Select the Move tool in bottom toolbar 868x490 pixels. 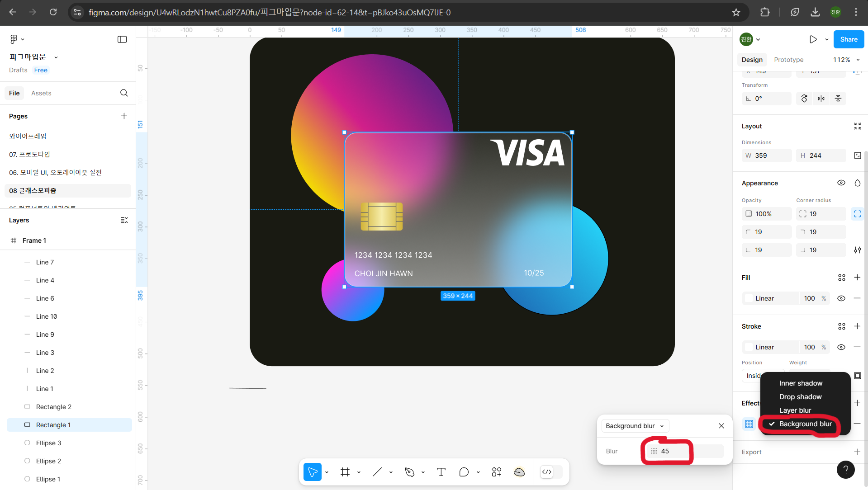[x=313, y=472]
